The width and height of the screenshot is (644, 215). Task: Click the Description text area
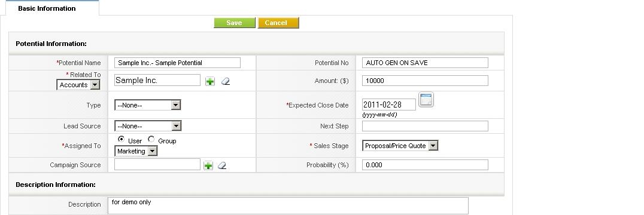click(288, 205)
